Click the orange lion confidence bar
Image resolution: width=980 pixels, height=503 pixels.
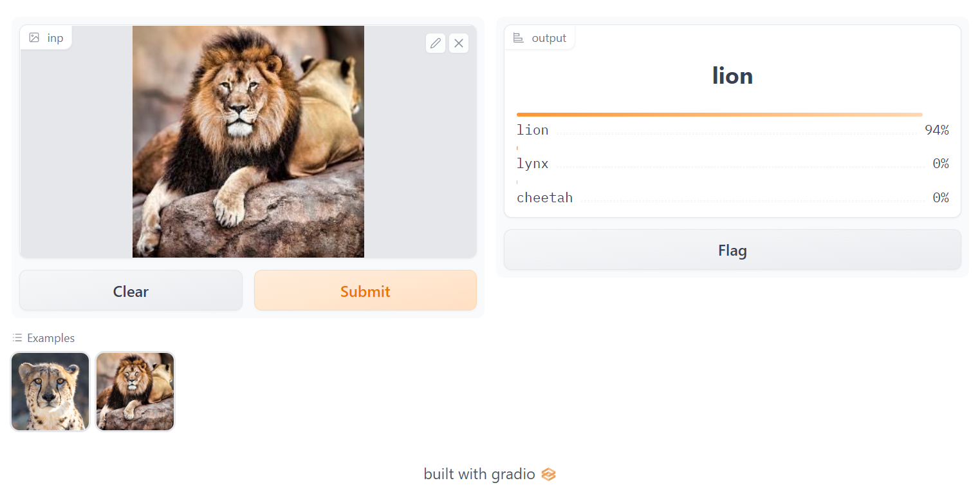(x=719, y=115)
